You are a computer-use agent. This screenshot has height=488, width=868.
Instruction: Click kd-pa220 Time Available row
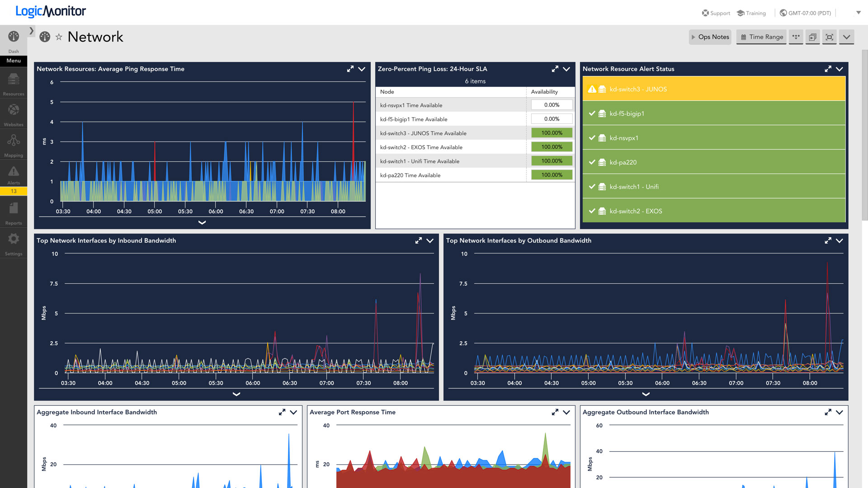(x=475, y=175)
